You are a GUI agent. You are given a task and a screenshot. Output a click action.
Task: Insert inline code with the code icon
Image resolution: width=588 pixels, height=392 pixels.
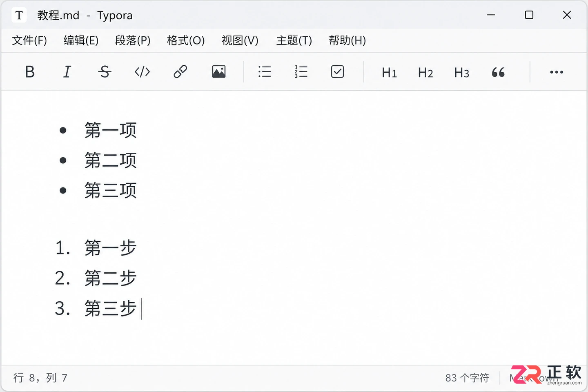[142, 72]
